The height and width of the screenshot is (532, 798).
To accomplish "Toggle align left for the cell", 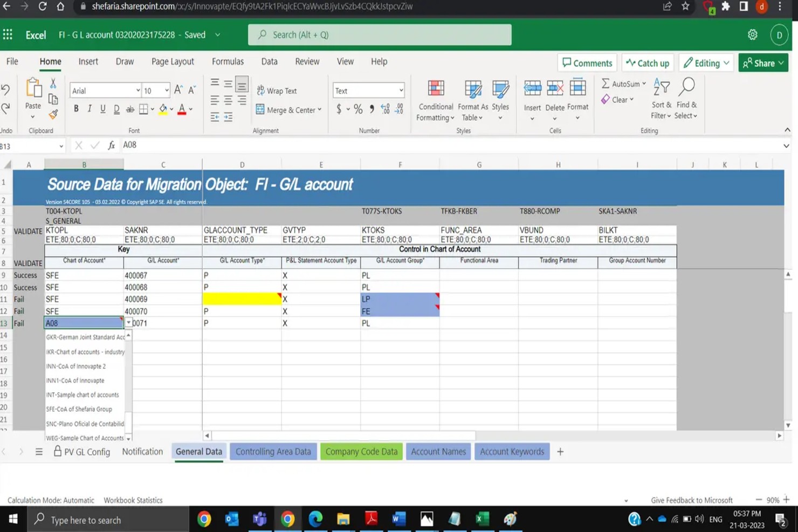I will click(215, 100).
